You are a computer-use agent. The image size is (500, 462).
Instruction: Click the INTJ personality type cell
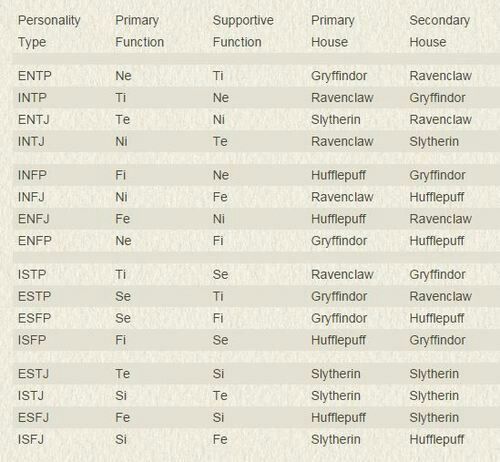(x=31, y=141)
